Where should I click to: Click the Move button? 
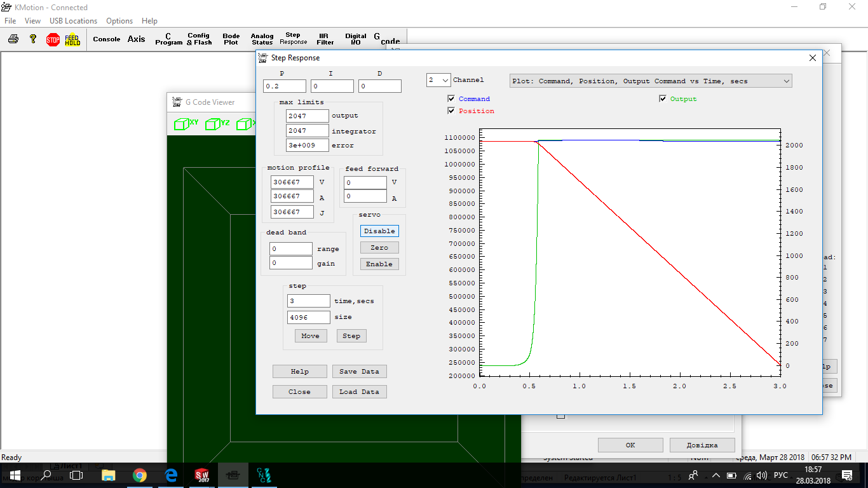(311, 336)
